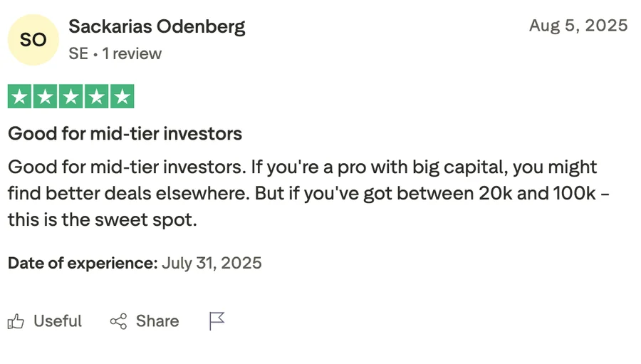Click the "Good for mid-tier investors" bold title

click(125, 133)
